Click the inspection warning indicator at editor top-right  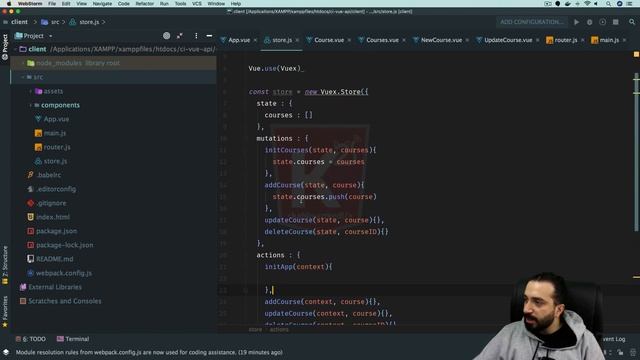[636, 54]
